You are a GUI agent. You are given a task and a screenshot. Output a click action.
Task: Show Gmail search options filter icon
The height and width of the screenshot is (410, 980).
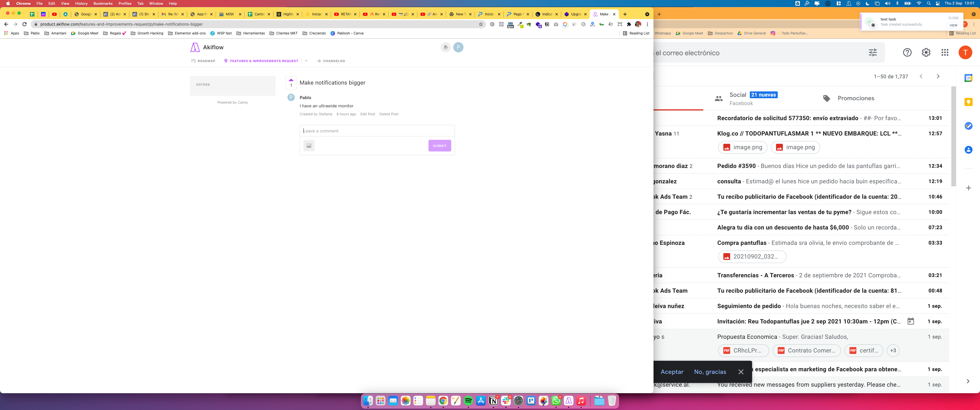click(873, 52)
